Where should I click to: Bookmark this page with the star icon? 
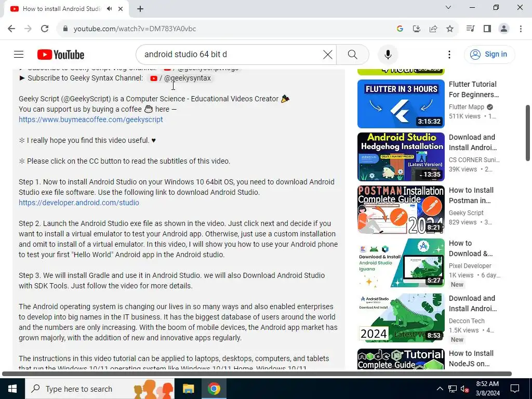point(450,29)
